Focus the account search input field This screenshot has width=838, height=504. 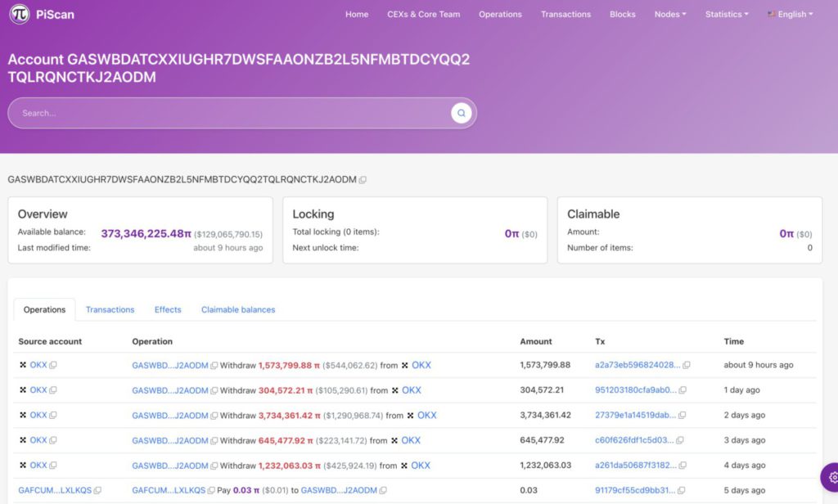[x=229, y=113]
